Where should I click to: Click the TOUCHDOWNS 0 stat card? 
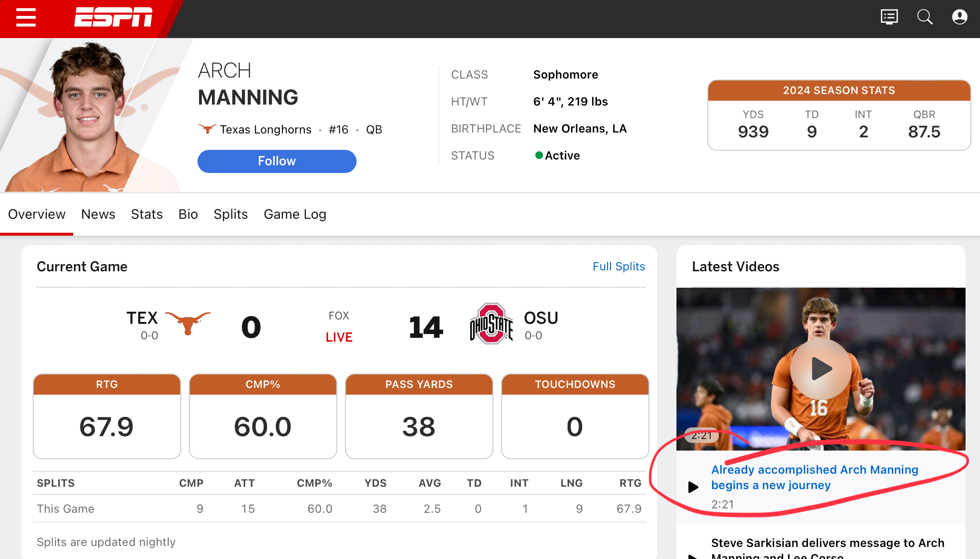point(575,416)
